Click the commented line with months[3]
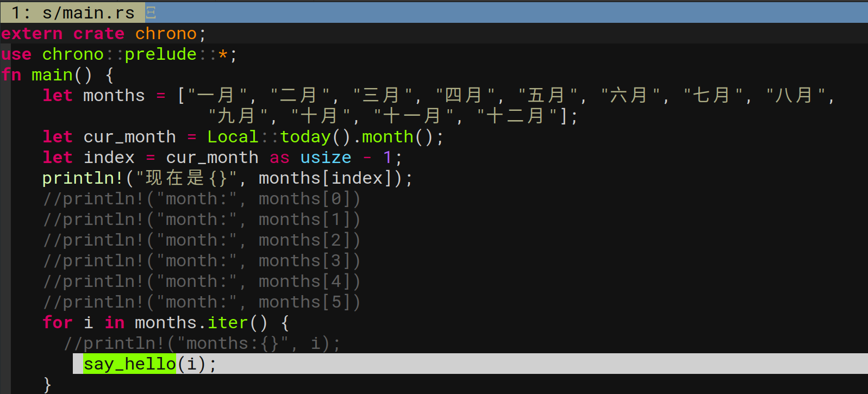 (x=201, y=261)
